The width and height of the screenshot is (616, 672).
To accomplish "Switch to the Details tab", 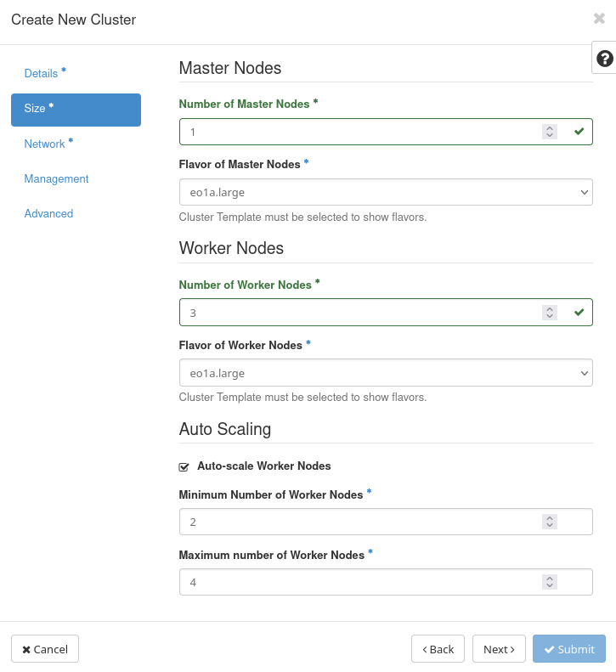I will (41, 74).
